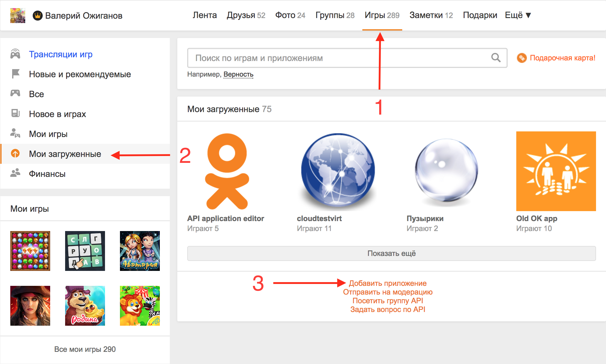Click the Показать ещё button

392,253
